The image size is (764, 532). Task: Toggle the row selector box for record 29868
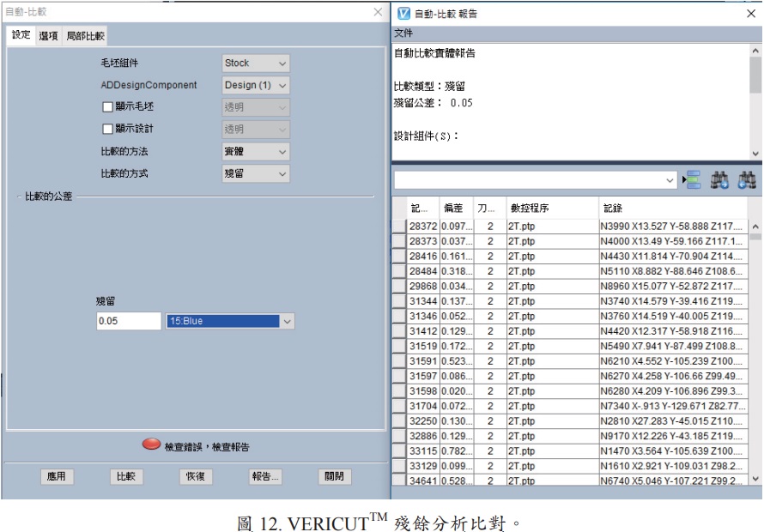point(399,286)
